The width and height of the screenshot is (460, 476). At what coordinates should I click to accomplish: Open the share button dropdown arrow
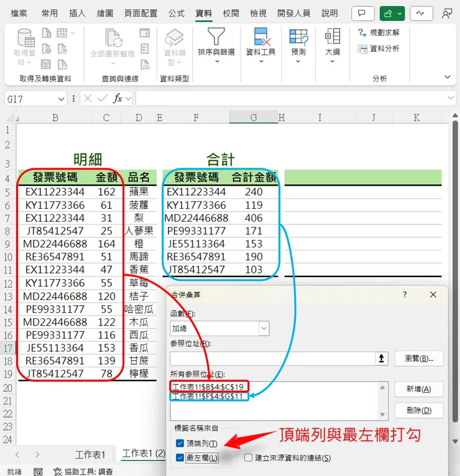pyautogui.click(x=400, y=13)
